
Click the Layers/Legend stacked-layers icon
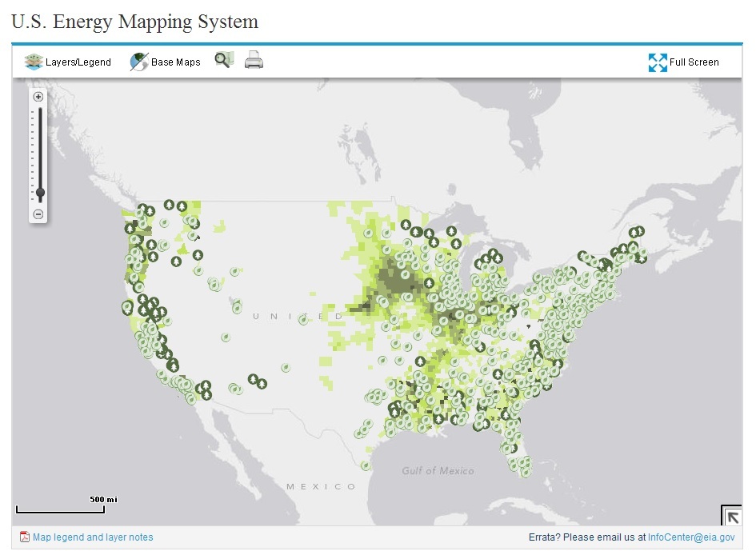point(32,60)
